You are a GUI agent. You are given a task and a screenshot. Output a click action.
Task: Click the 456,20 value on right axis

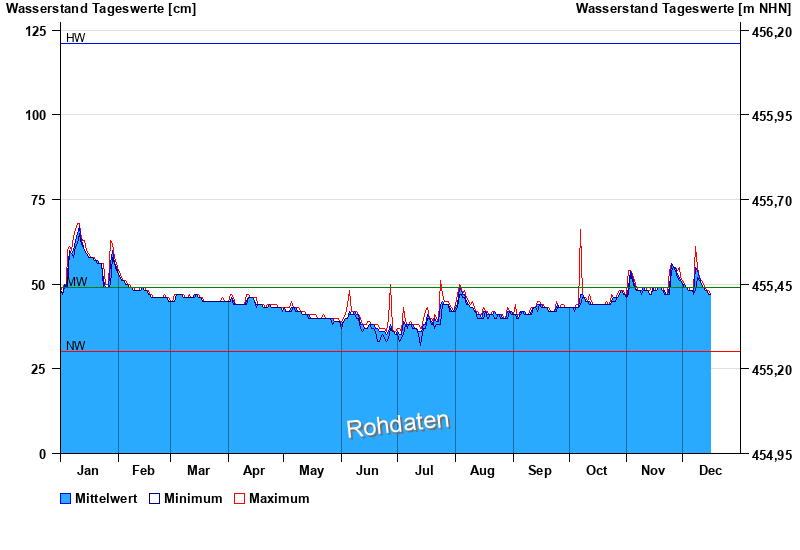(771, 32)
